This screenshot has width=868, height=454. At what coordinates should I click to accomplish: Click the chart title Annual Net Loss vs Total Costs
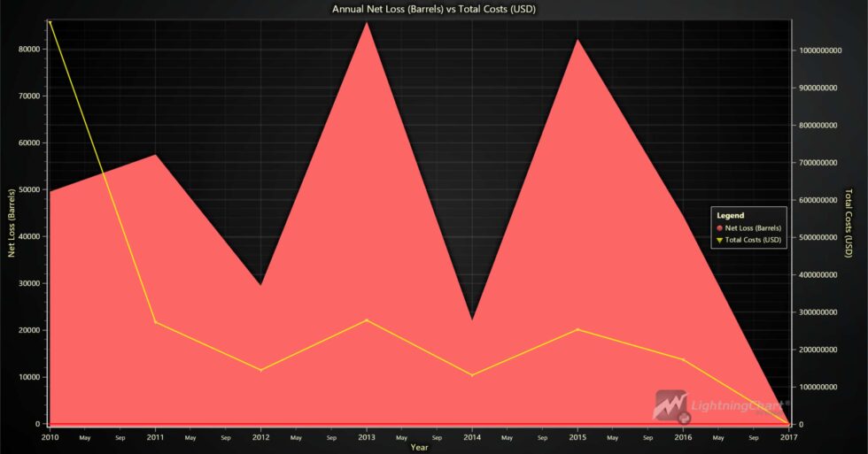[x=434, y=9]
